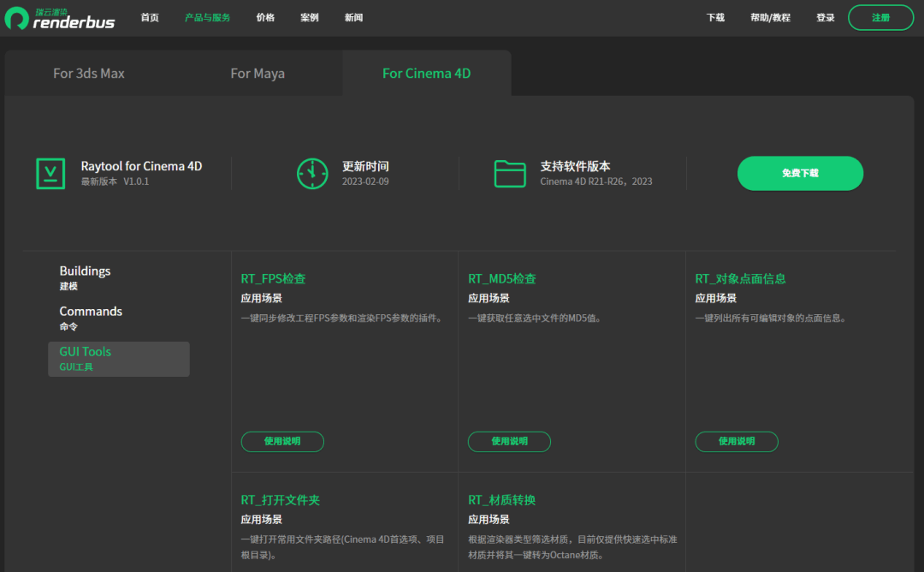The image size is (924, 572).
Task: Select the For Cinema 4D tab
Action: [x=426, y=74]
